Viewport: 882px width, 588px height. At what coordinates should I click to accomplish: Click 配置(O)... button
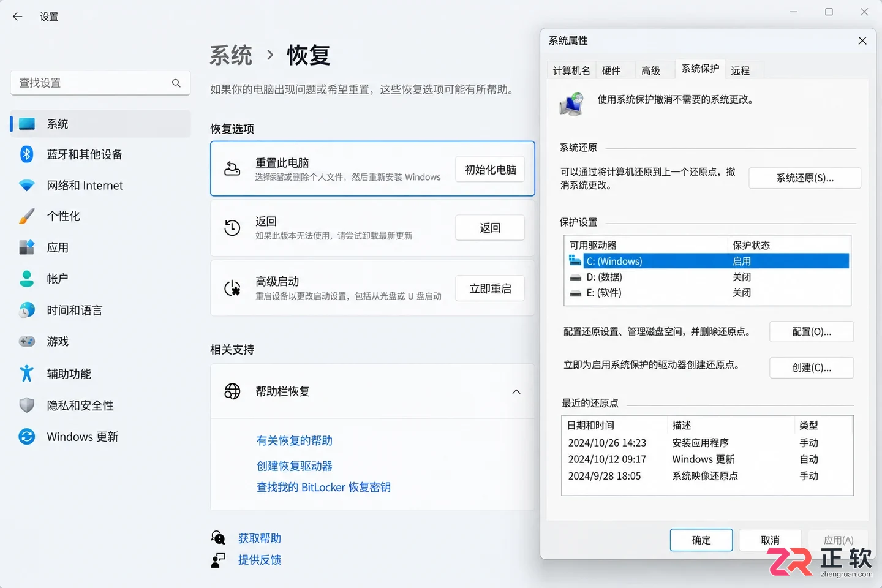[812, 332]
